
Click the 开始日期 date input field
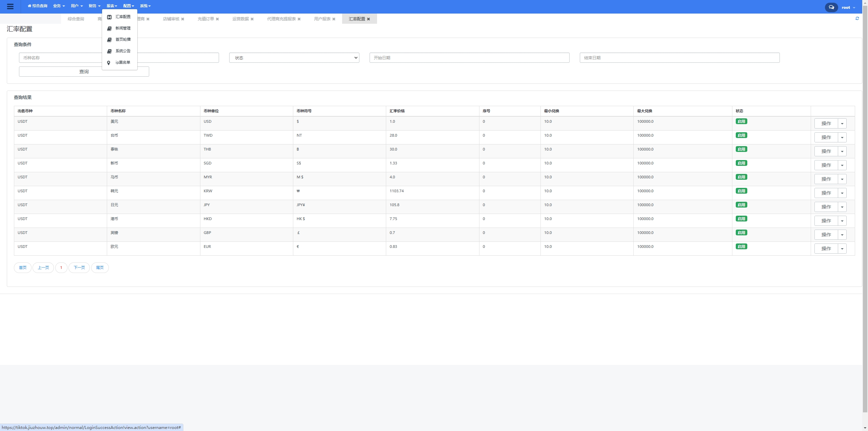tap(469, 58)
